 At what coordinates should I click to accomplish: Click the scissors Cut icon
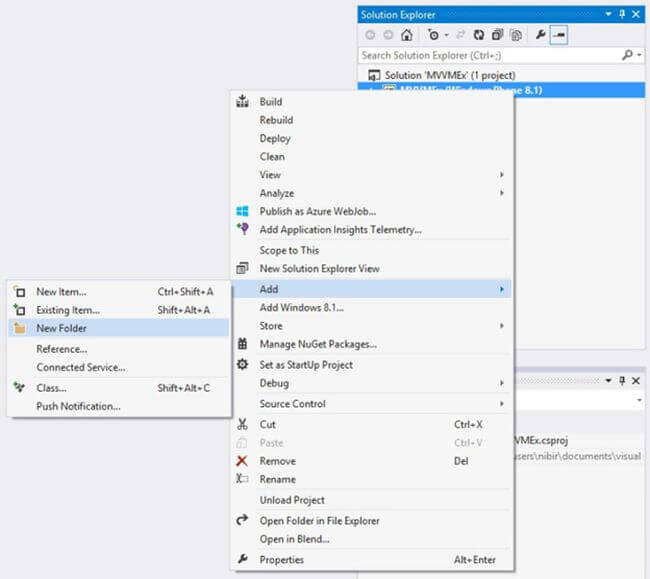click(x=242, y=424)
